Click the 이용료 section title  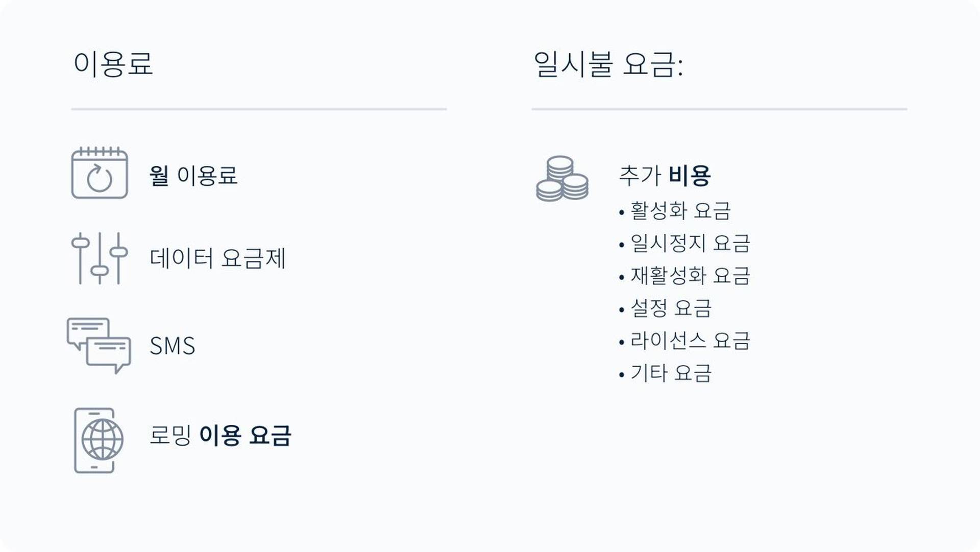pos(113,64)
